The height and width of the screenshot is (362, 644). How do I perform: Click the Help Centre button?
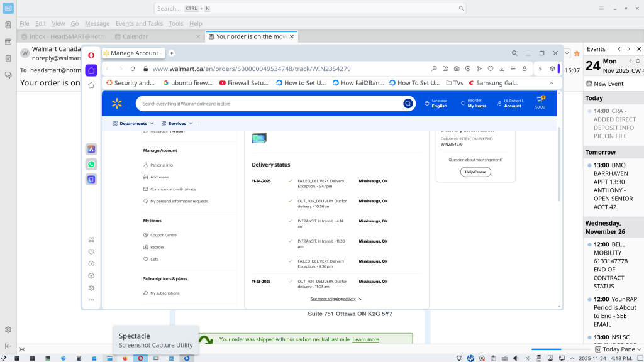475,172
